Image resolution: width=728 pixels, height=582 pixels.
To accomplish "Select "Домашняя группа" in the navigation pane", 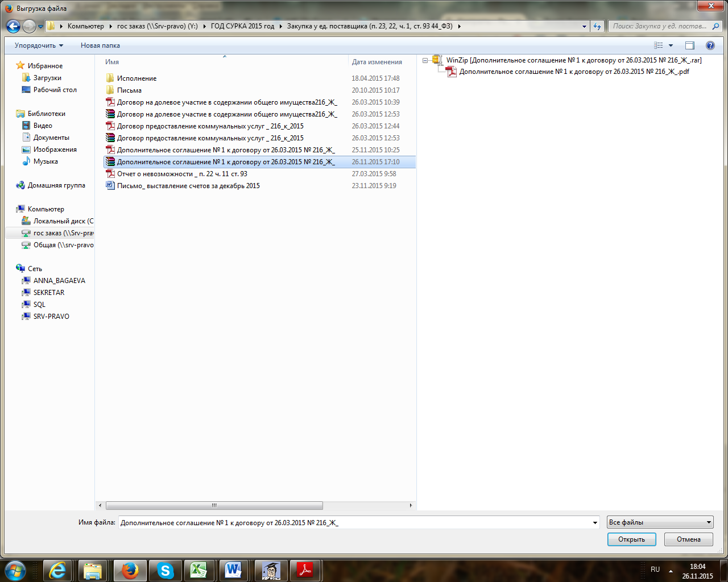I will 56,185.
